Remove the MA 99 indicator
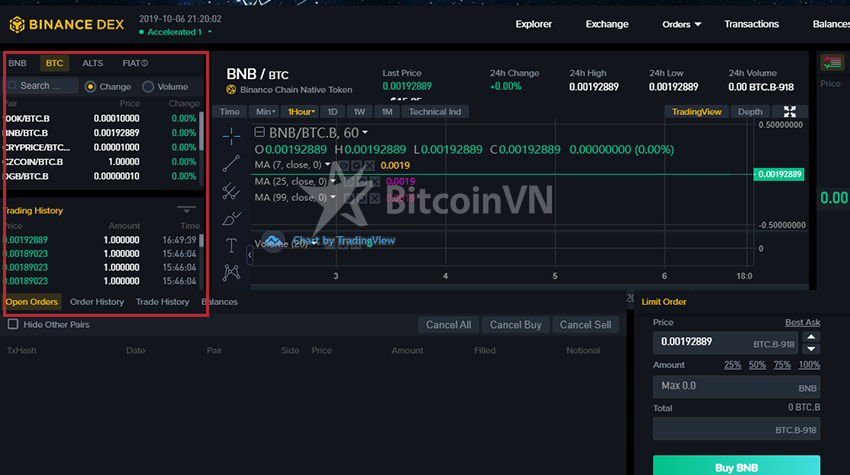The image size is (850, 475). [x=375, y=198]
